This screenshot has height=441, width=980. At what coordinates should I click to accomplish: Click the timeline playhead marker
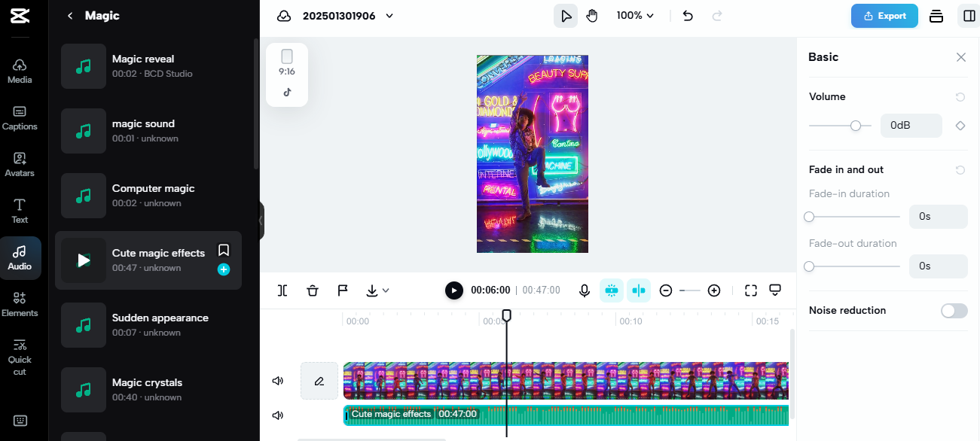507,315
